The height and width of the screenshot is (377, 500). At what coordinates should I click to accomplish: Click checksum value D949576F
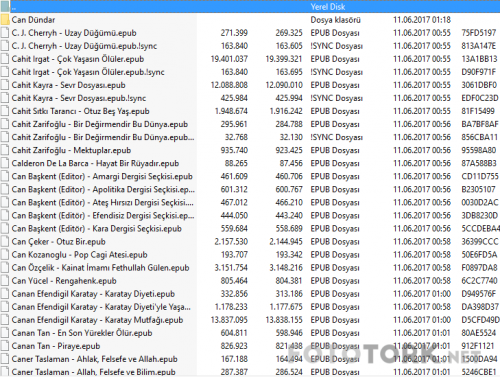click(479, 294)
